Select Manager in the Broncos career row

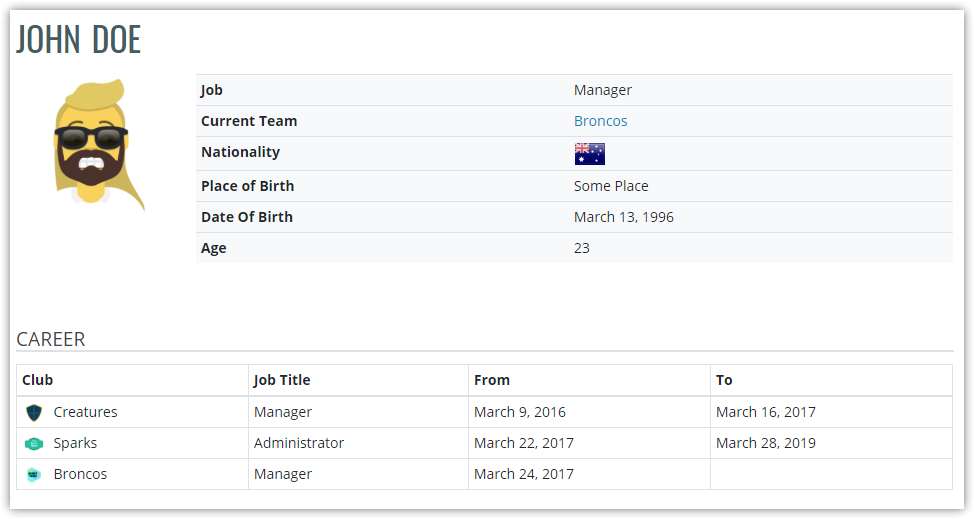pyautogui.click(x=283, y=474)
